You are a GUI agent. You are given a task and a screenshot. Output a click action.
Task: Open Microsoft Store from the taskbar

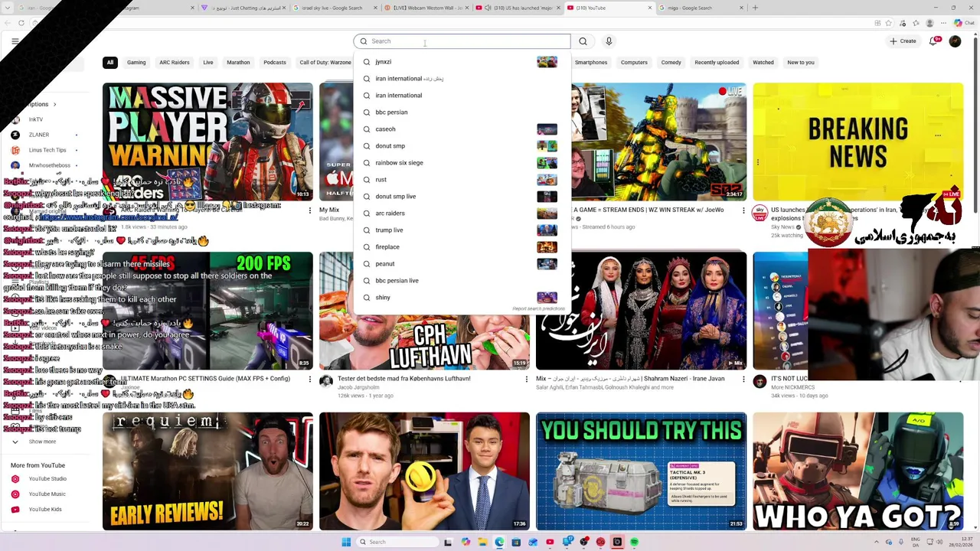click(516, 542)
